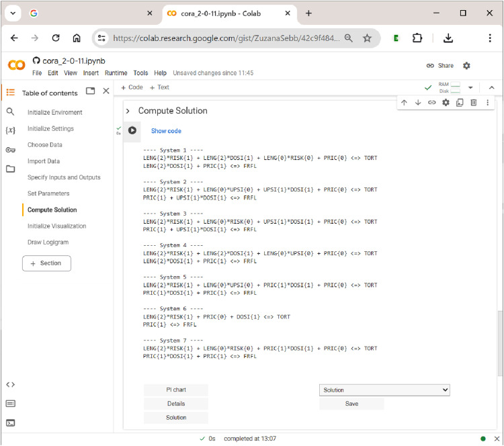504x446 pixels.
Task: Delete the cell with trash icon
Action: 474,103
